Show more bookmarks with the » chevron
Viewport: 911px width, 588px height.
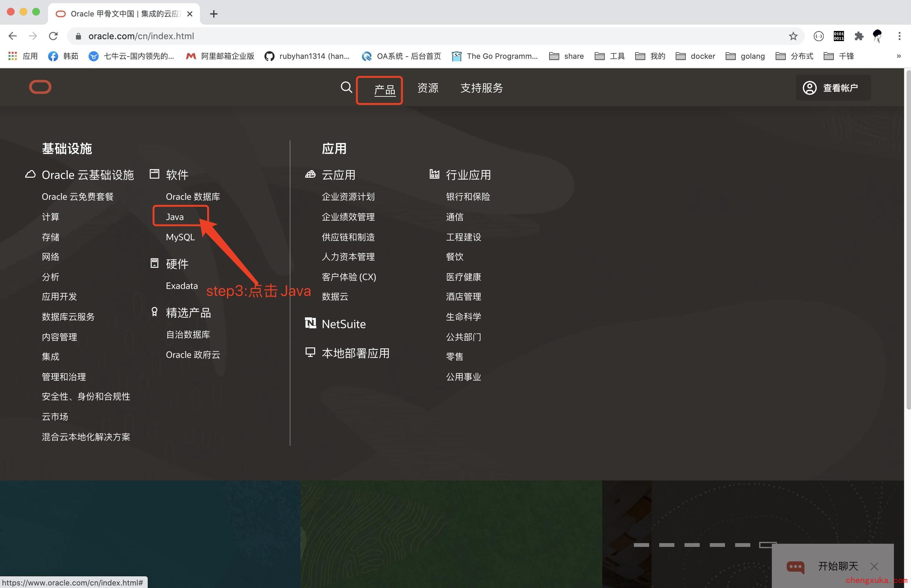pos(899,56)
